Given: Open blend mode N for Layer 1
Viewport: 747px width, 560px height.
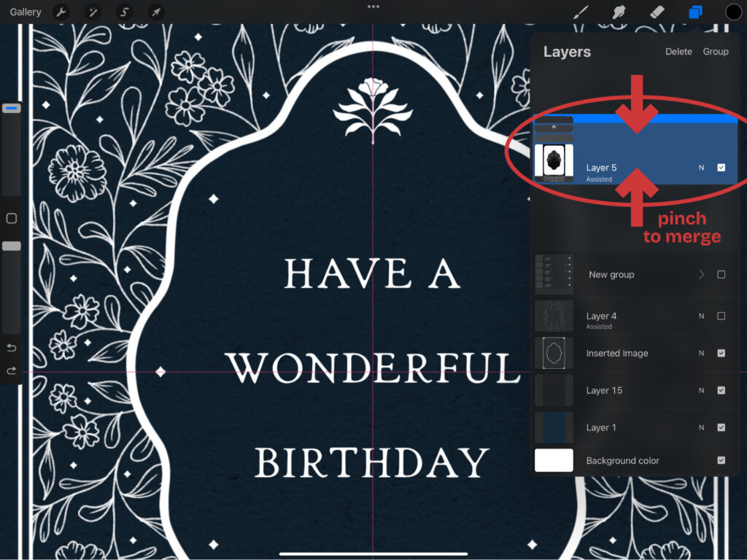Looking at the screenshot, I should (x=701, y=427).
